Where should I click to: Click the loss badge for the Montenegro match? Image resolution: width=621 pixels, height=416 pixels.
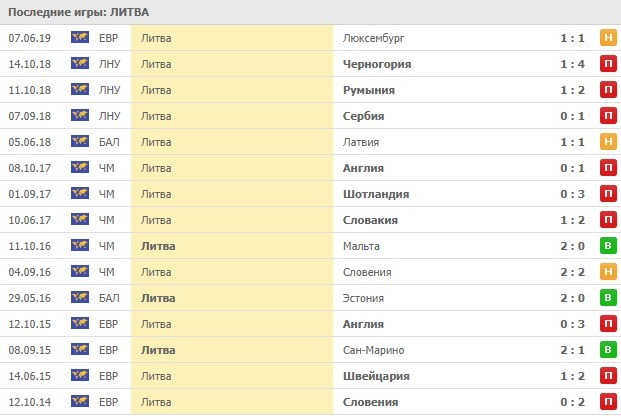point(607,64)
